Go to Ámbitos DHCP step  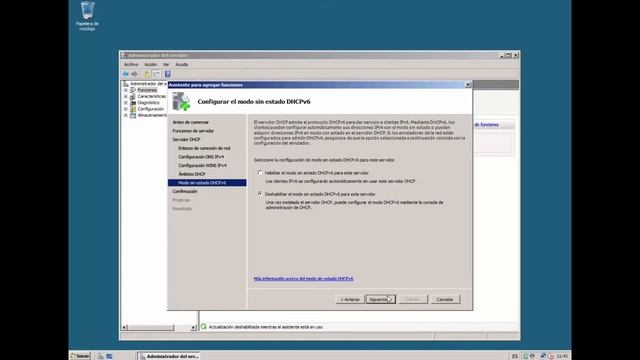tap(192, 174)
